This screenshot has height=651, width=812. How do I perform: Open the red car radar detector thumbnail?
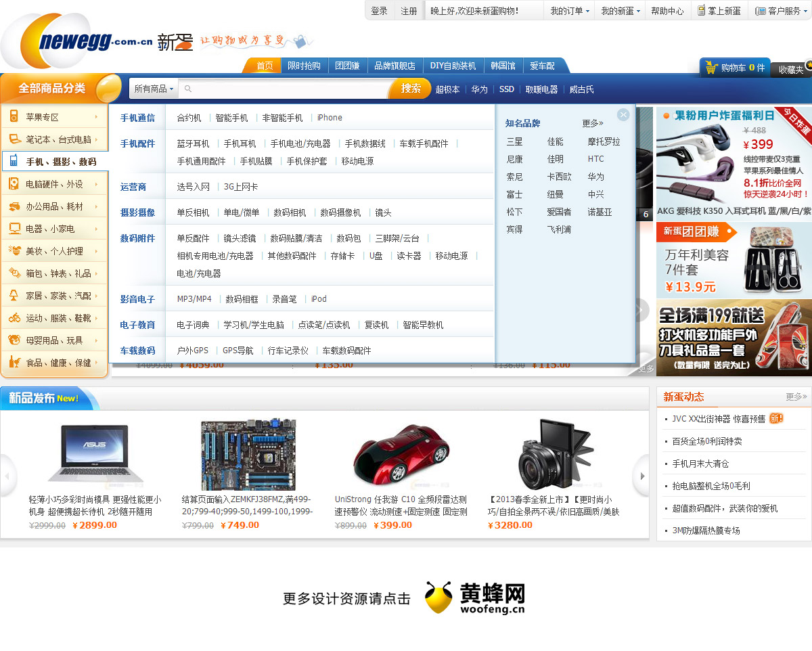401,454
